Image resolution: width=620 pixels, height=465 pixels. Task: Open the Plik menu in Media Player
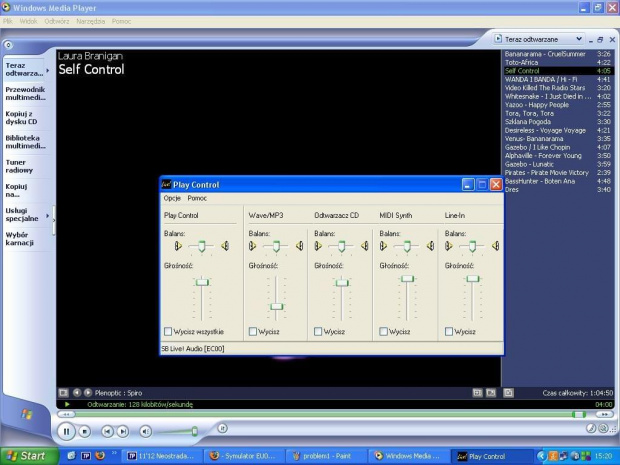[8, 21]
